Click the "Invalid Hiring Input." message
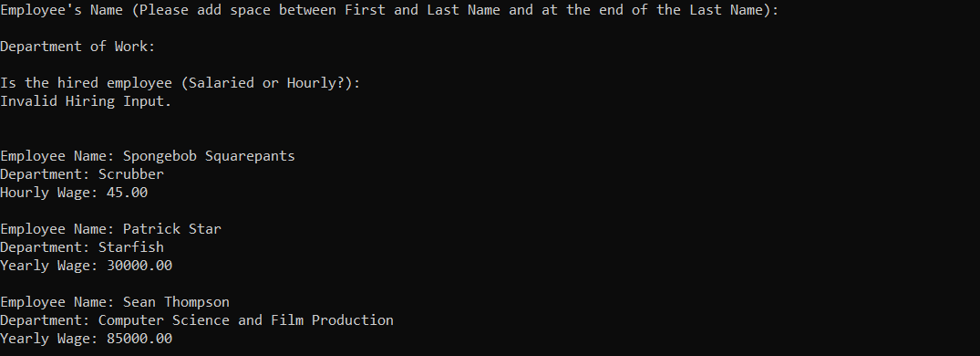 [86, 101]
